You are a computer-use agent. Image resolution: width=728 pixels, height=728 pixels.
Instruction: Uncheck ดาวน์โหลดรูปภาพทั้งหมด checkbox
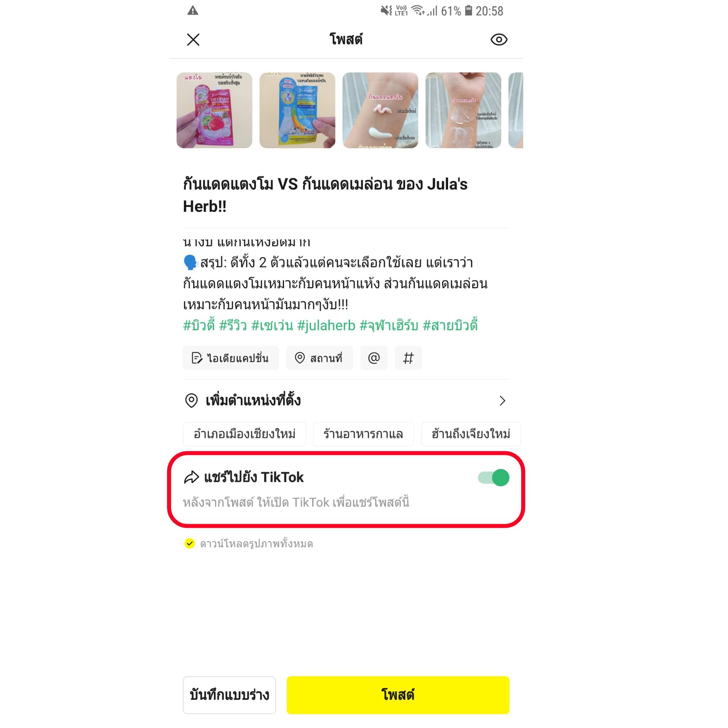point(190,543)
